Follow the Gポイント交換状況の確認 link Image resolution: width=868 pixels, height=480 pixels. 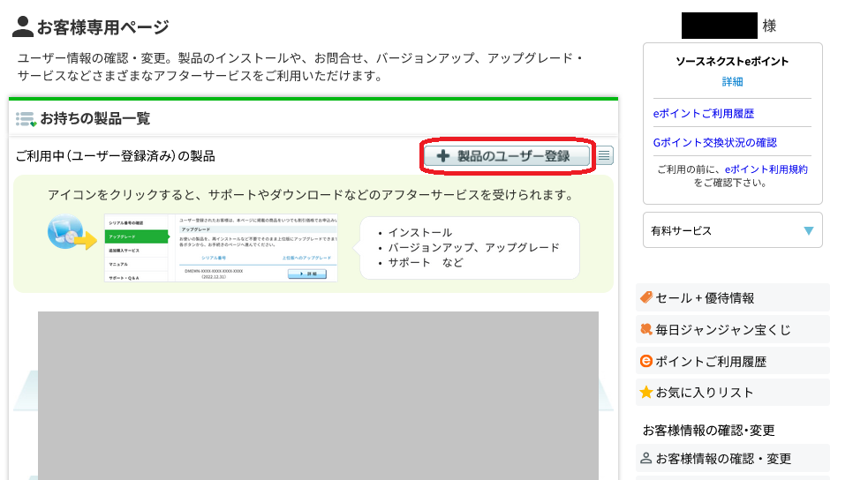[x=714, y=142]
